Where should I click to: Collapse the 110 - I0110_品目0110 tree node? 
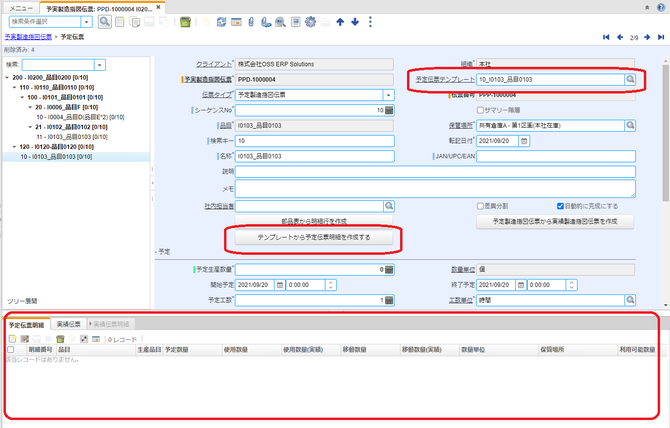point(15,88)
